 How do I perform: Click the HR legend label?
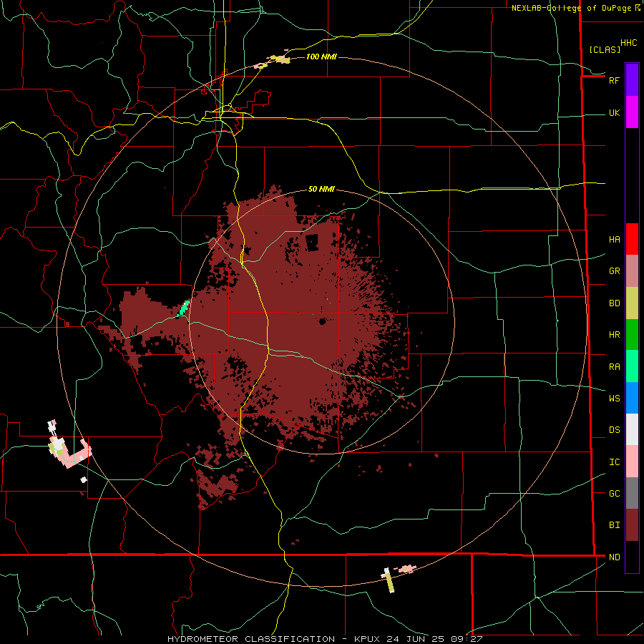(x=614, y=335)
